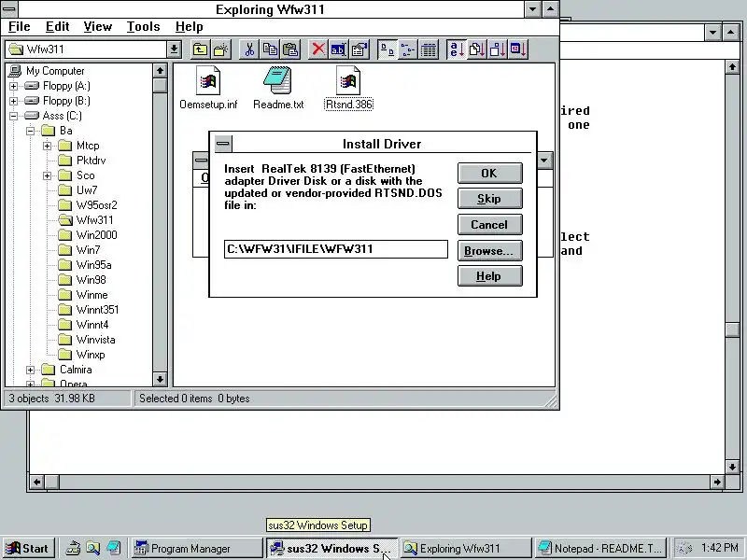Select the Winvista folder
This screenshot has width=747, height=560.
pos(87,340)
